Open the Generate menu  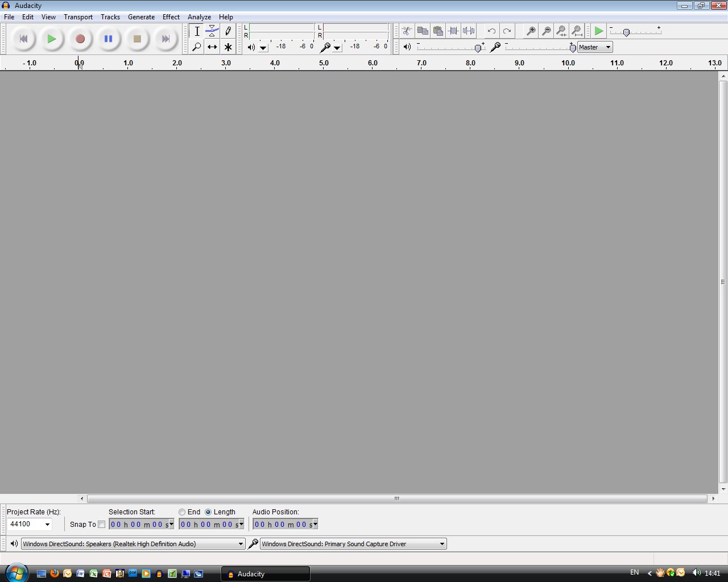141,17
